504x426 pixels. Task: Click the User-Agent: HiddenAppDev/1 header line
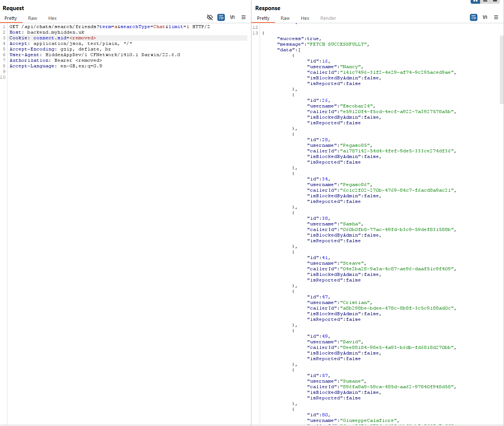coord(95,55)
